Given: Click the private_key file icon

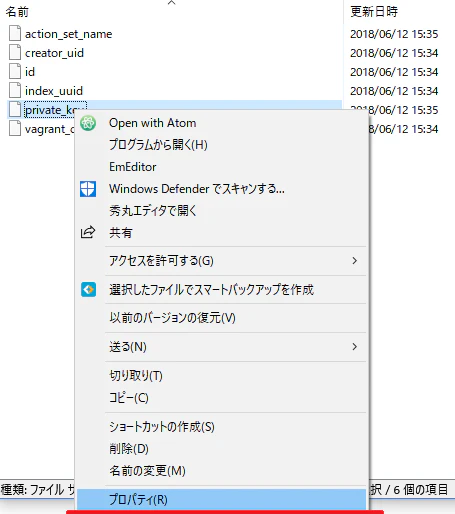Looking at the screenshot, I should tap(15, 110).
